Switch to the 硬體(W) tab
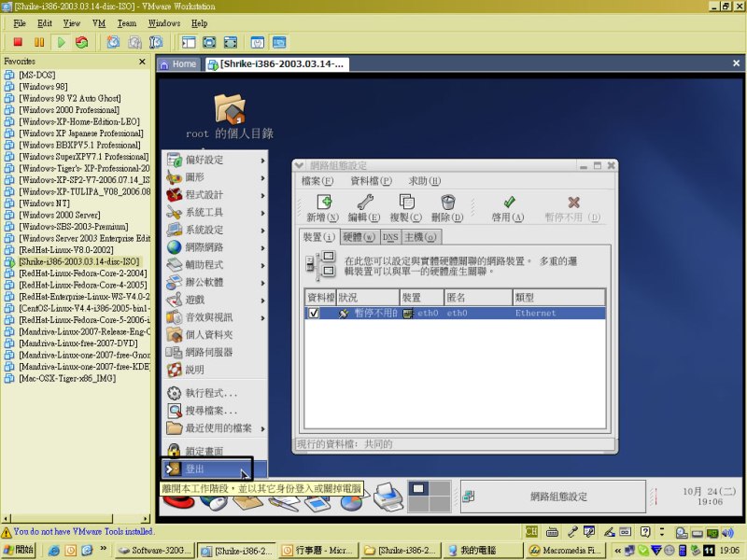 point(359,237)
